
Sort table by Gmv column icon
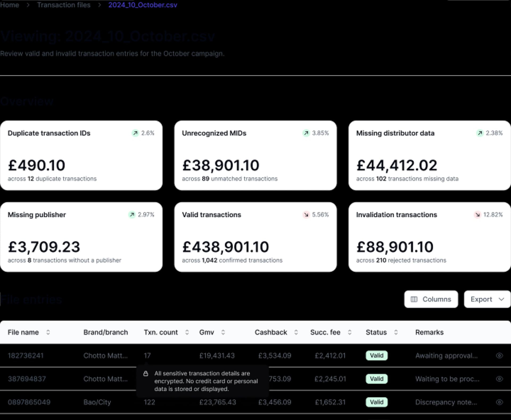223,332
